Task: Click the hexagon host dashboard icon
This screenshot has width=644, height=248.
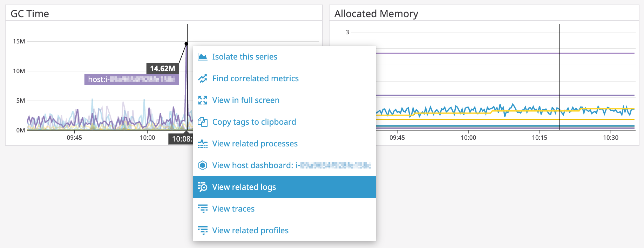Action: pos(203,165)
